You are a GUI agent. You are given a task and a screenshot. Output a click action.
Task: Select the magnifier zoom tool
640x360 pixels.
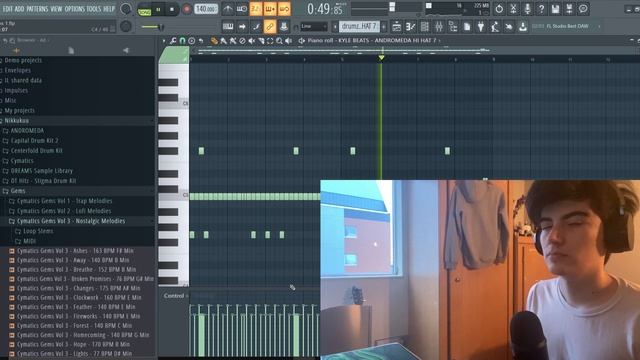point(279,41)
